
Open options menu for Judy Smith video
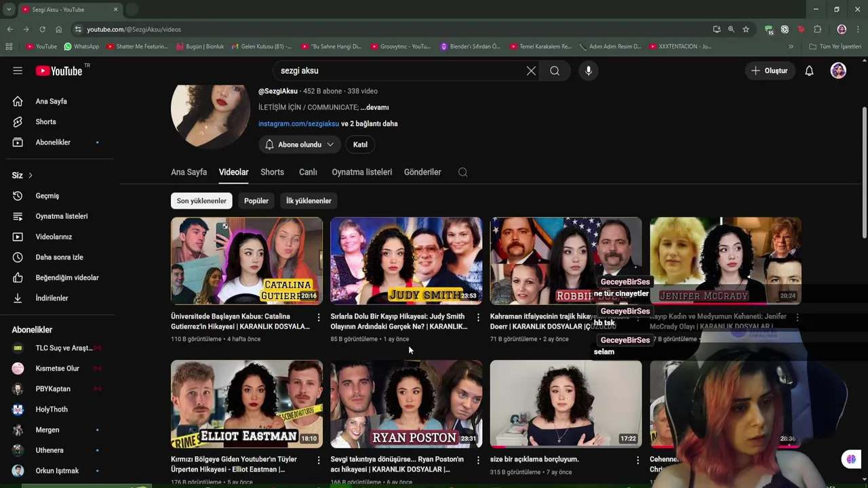(478, 317)
